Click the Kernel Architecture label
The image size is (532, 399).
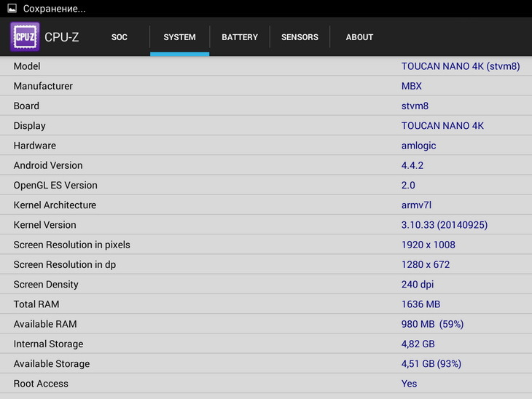click(55, 205)
